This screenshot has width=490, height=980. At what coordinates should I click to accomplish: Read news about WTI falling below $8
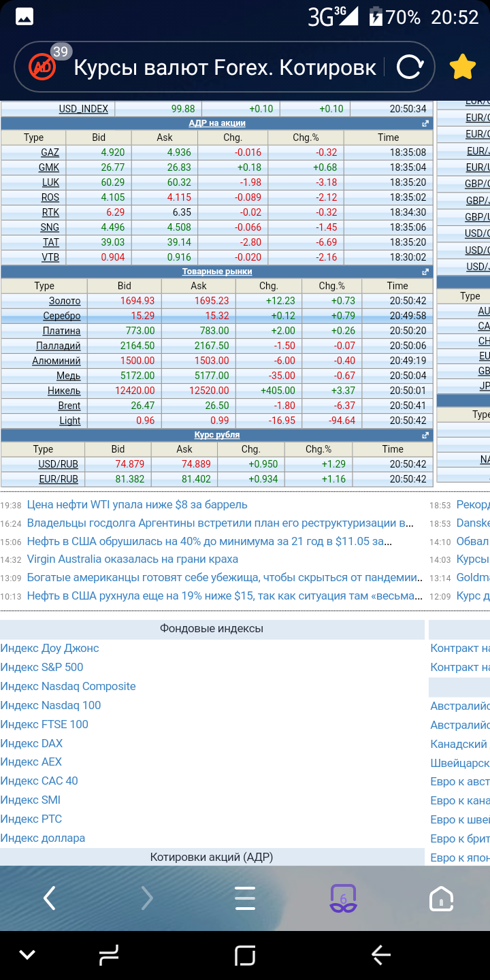(137, 505)
